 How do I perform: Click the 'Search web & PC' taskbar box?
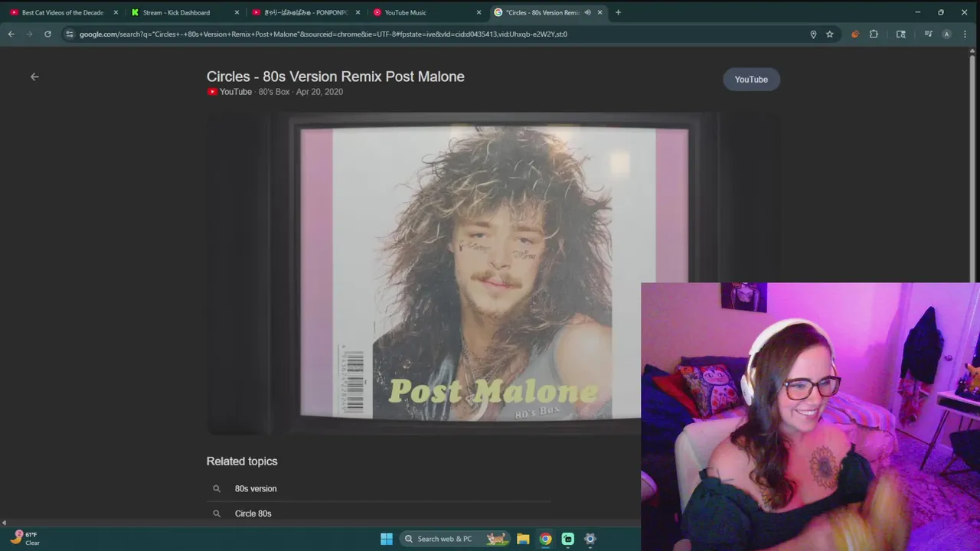454,539
